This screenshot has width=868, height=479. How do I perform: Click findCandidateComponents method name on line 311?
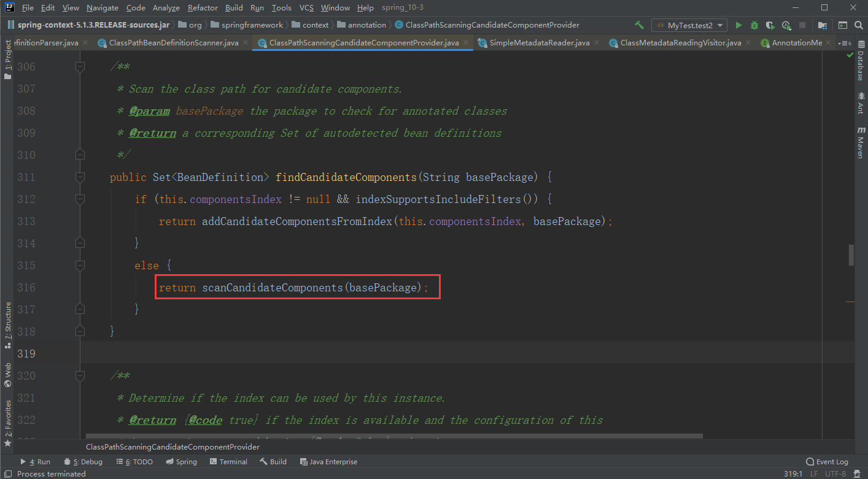tap(346, 177)
